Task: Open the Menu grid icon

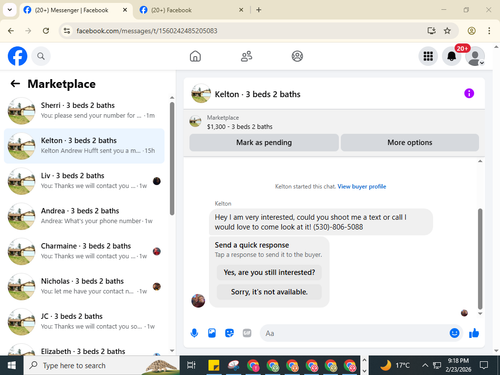Action: click(x=428, y=56)
